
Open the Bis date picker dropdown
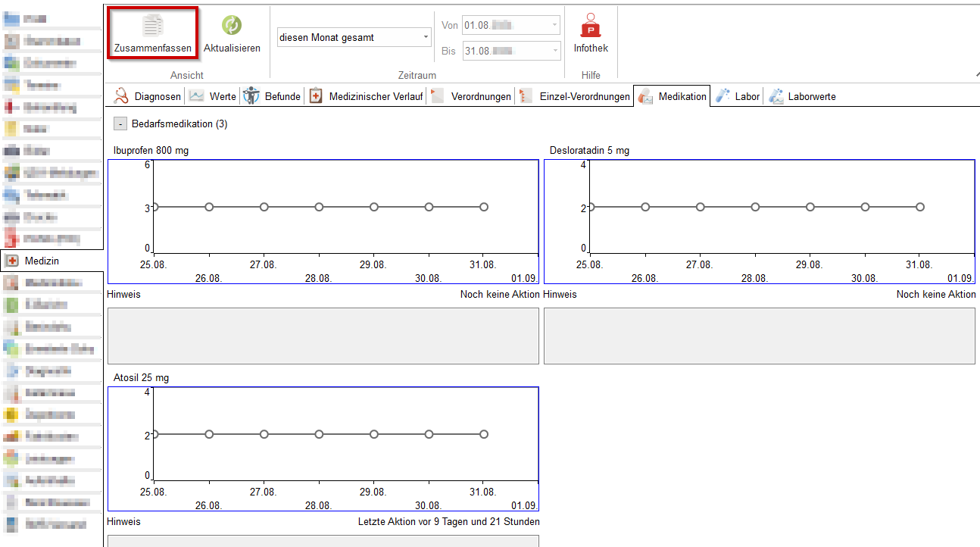[x=555, y=52]
